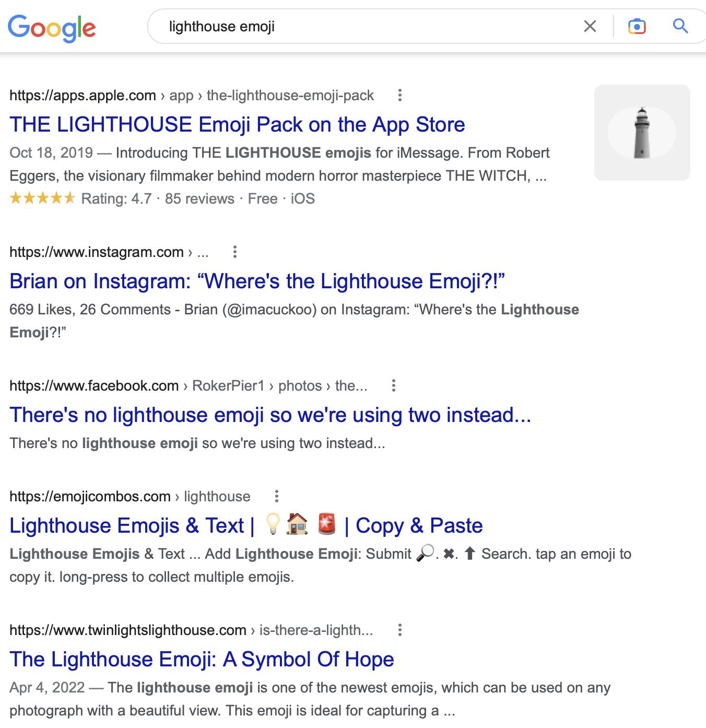Open Lighthouse Emojis & Text Copy & Paste link

pyautogui.click(x=245, y=526)
